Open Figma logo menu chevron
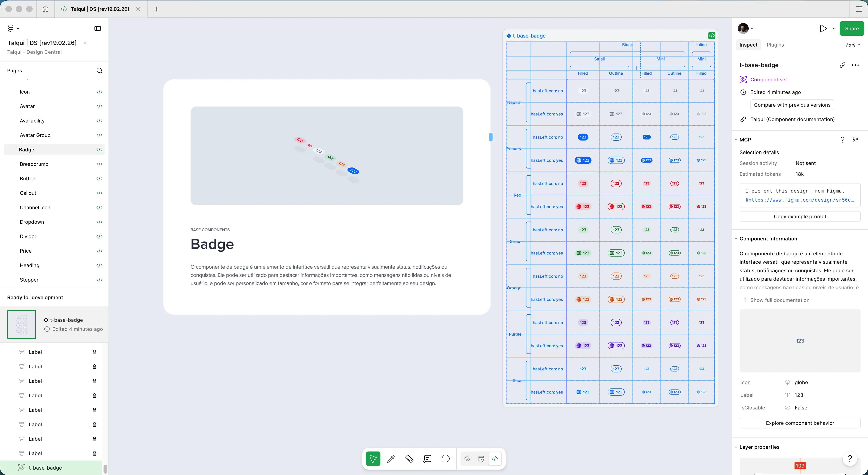 (x=18, y=29)
